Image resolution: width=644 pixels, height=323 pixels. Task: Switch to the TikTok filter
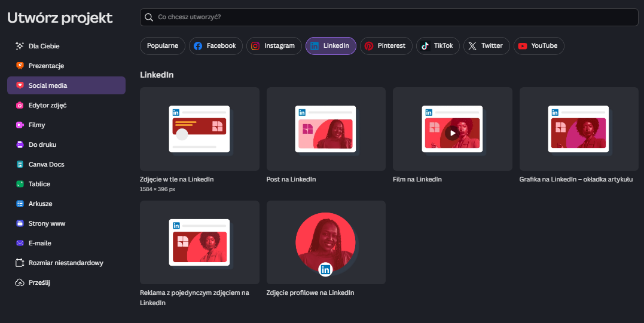(438, 46)
